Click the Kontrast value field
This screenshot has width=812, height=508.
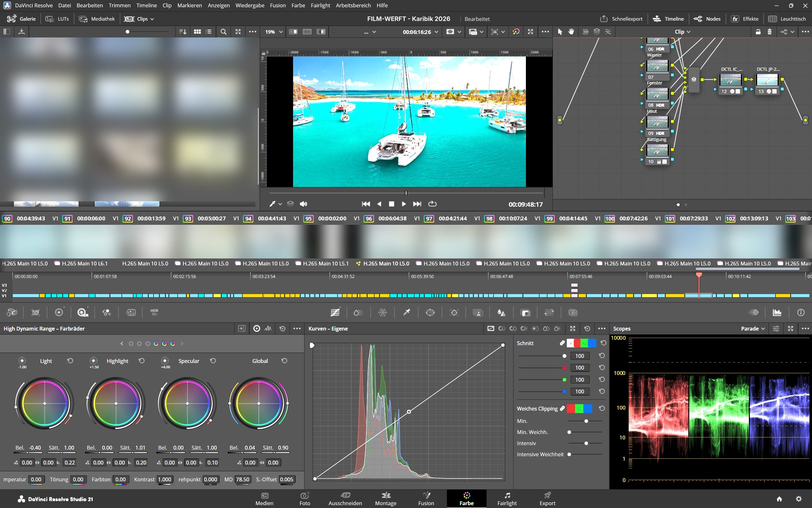click(x=164, y=479)
